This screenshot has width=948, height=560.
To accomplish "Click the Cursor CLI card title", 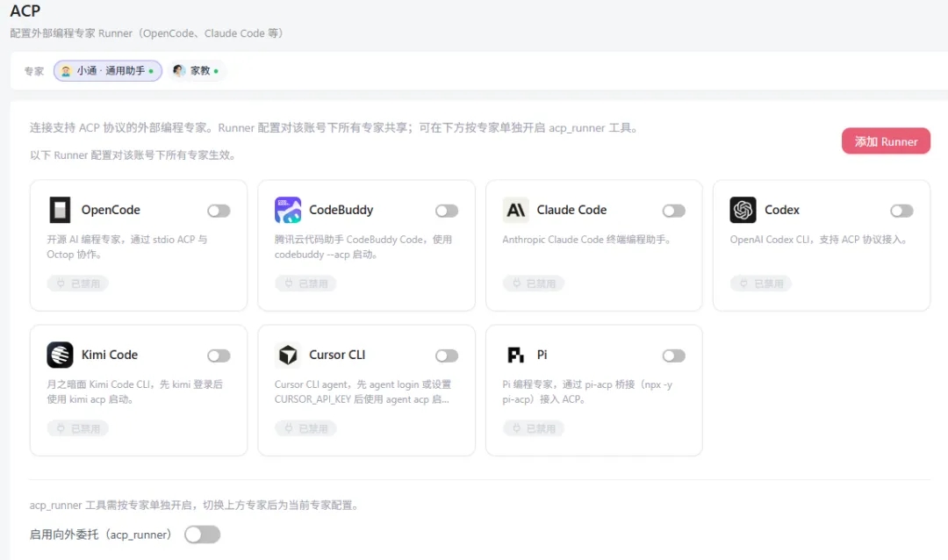I will [x=337, y=355].
